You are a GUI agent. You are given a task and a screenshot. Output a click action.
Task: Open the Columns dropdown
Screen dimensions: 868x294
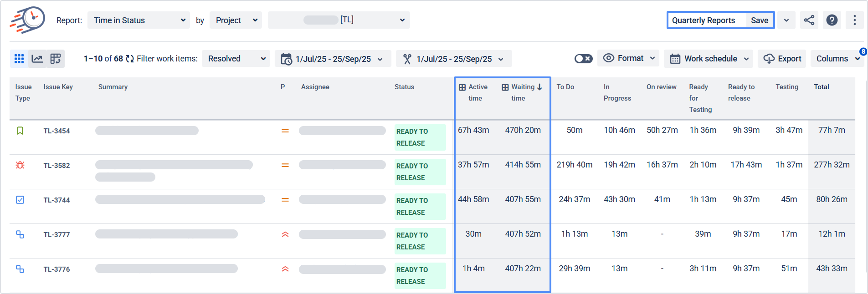837,59
